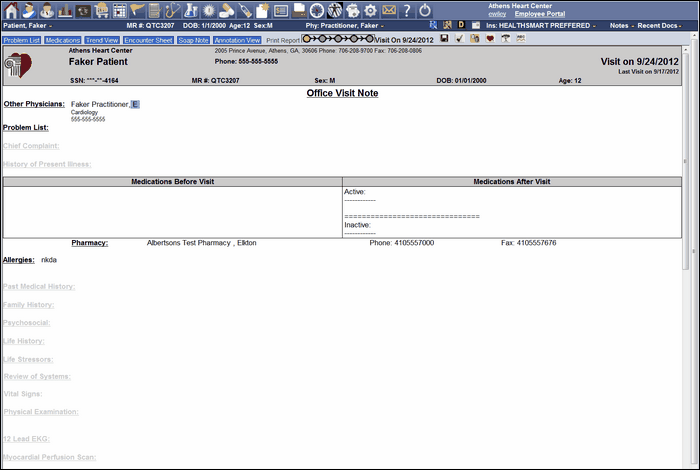Click the highlighted E beside Faker Practitioner
The image size is (700, 470).
[135, 104]
